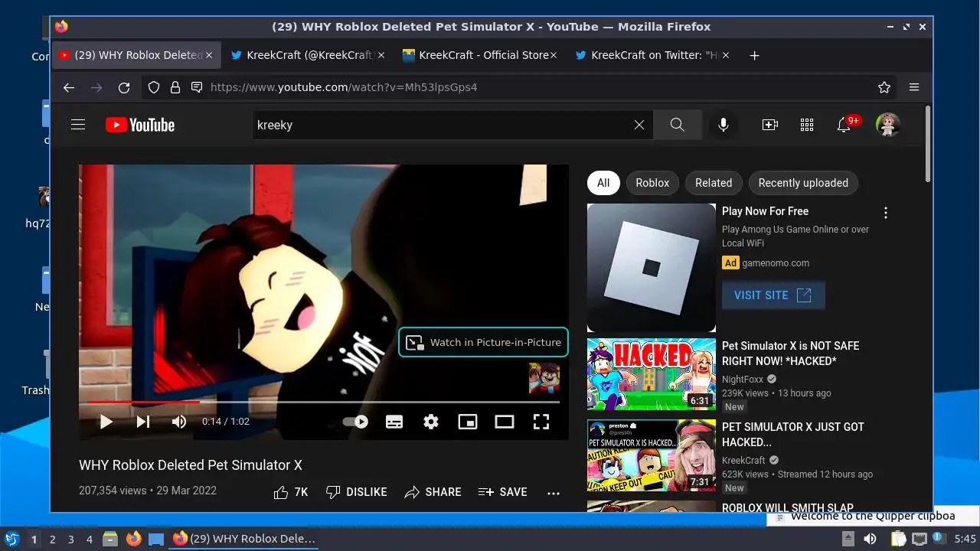Open a new Firefox tab
Screen dimensions: 980x551
(754, 55)
